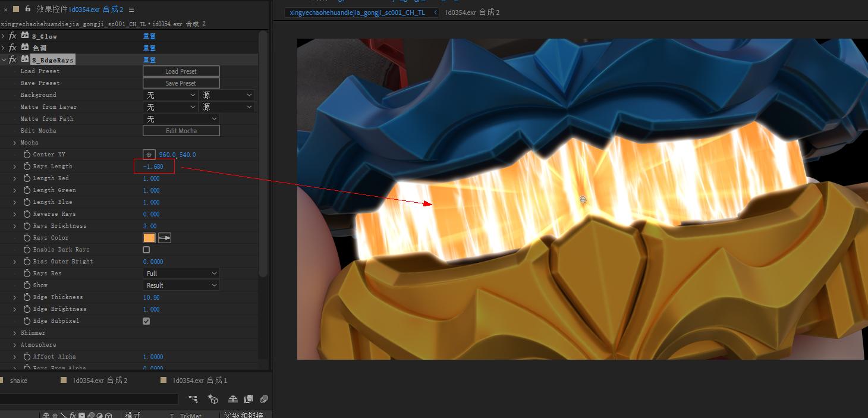Click the Center XY crosshair point picker
868x418 pixels.
(149, 155)
